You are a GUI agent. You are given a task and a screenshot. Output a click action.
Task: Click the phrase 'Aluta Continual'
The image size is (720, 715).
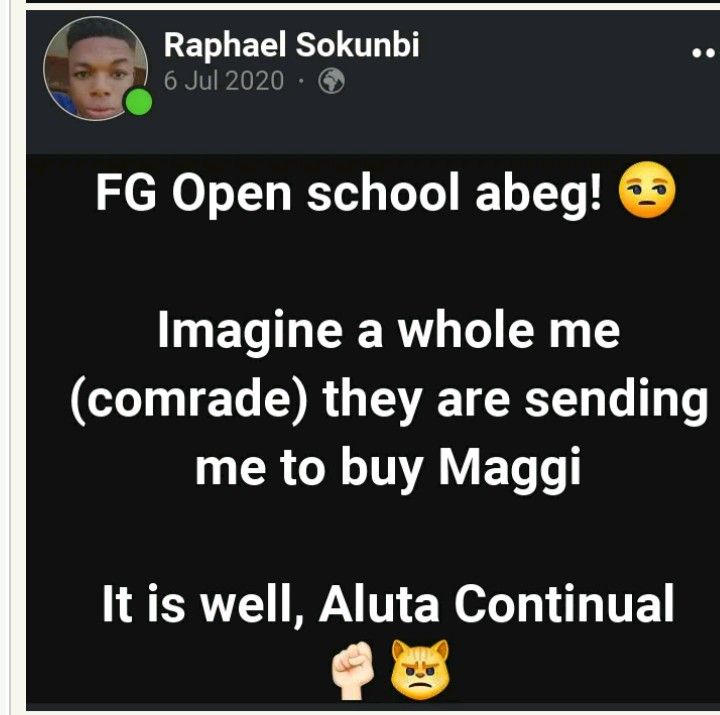496,602
